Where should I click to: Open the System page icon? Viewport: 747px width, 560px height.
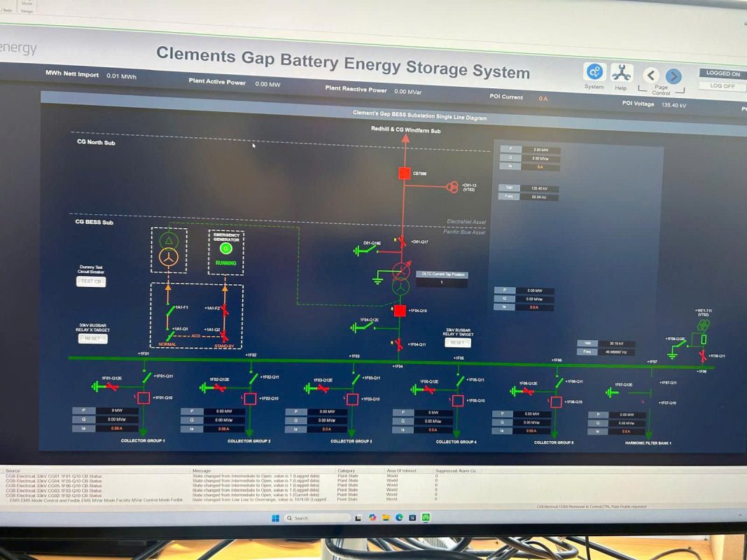[594, 72]
